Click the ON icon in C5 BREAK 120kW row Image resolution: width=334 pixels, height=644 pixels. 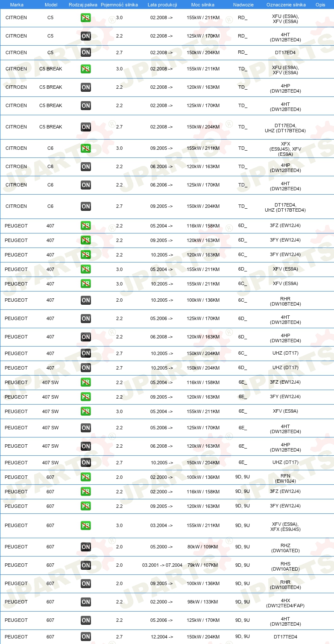click(86, 87)
